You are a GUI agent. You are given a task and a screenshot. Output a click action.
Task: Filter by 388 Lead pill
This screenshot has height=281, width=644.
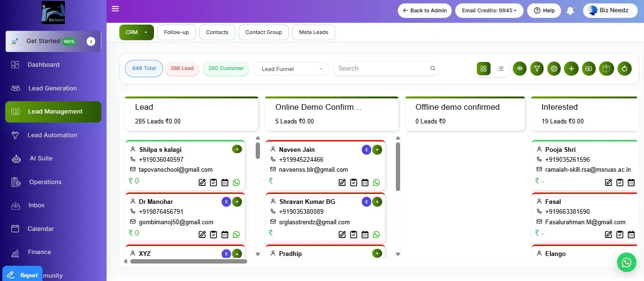(x=182, y=68)
